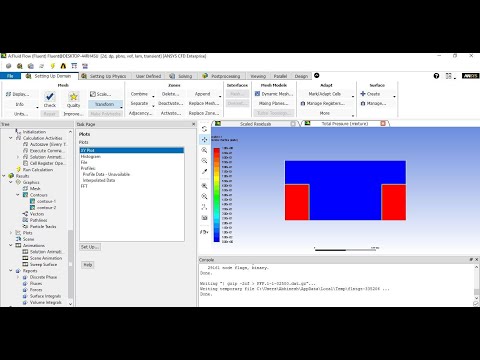Screen dimensions: 480x360
Task: Click the Dynamic Mesh button
Action: pyautogui.click(x=274, y=94)
